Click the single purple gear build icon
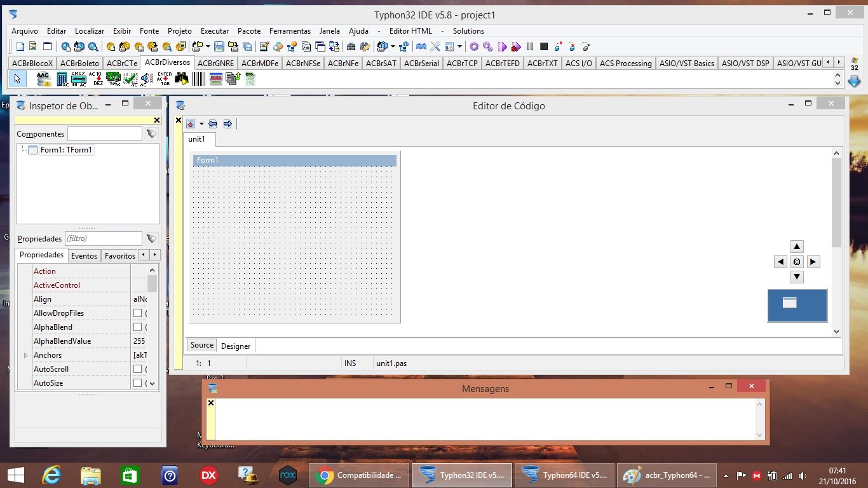Image resolution: width=868 pixels, height=488 pixels. [x=474, y=46]
